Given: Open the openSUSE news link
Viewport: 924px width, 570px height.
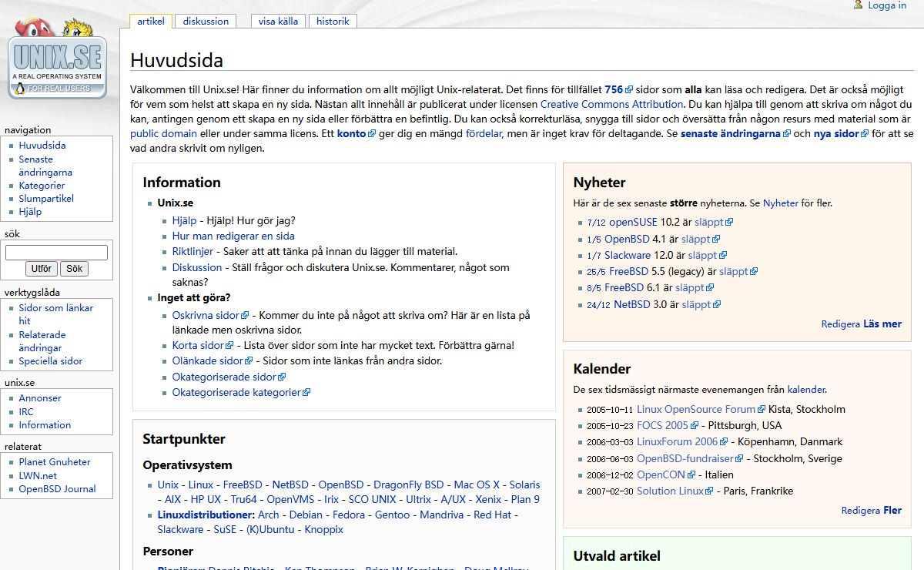Looking at the screenshot, I should [x=633, y=222].
